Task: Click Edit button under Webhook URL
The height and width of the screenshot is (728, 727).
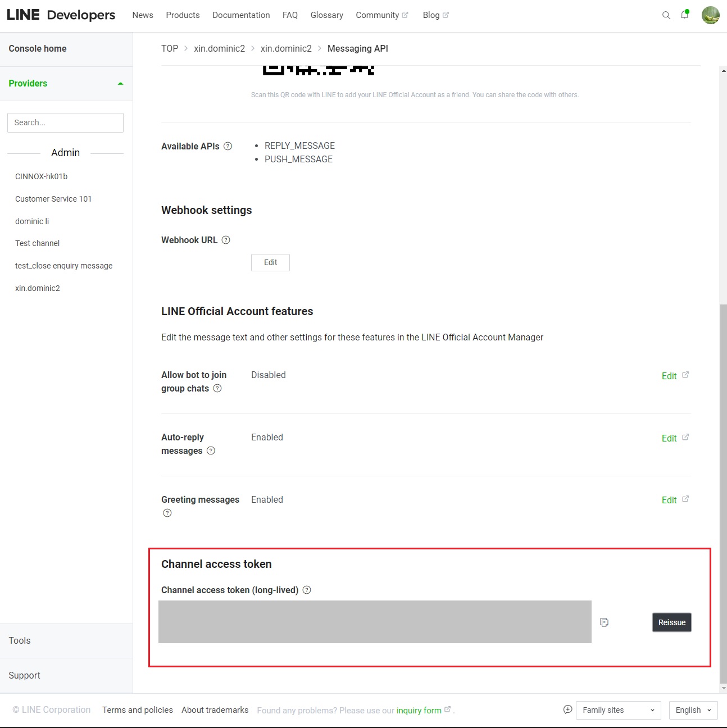Action: pos(270,262)
